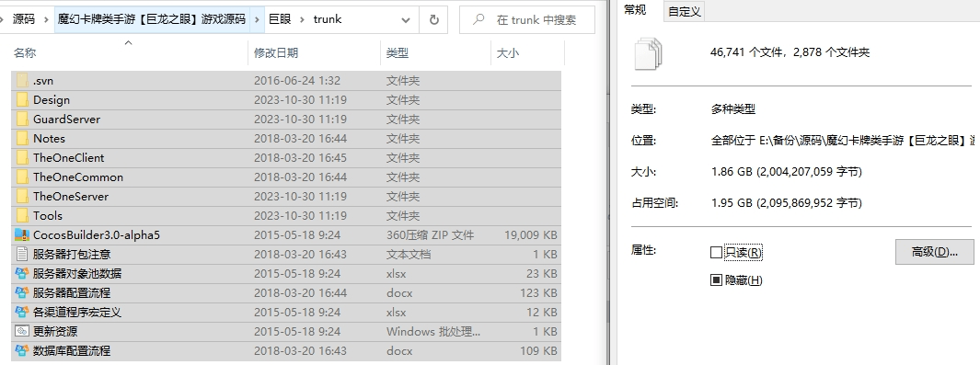Select the file name 服务器打包注意
This screenshot has height=365, width=980.
(x=72, y=255)
